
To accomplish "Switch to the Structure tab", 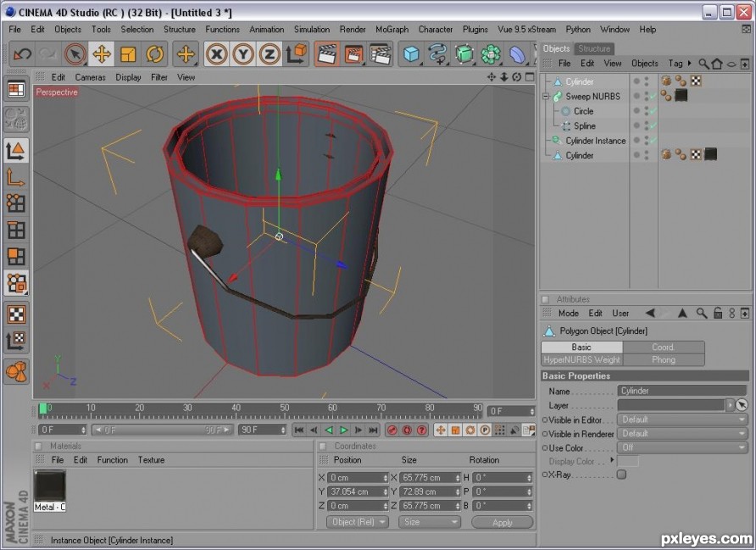I will point(594,48).
